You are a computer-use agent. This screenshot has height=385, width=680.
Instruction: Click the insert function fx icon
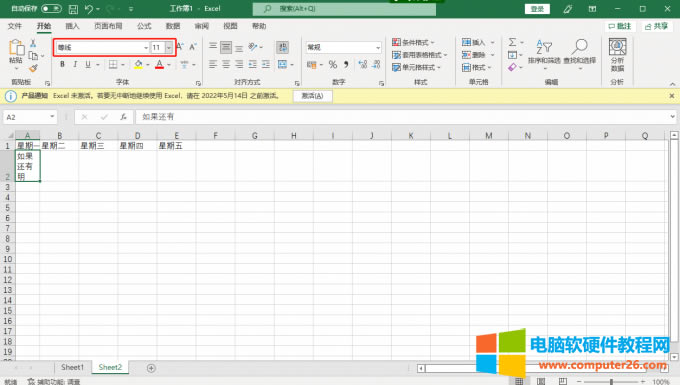pyautogui.click(x=123, y=117)
